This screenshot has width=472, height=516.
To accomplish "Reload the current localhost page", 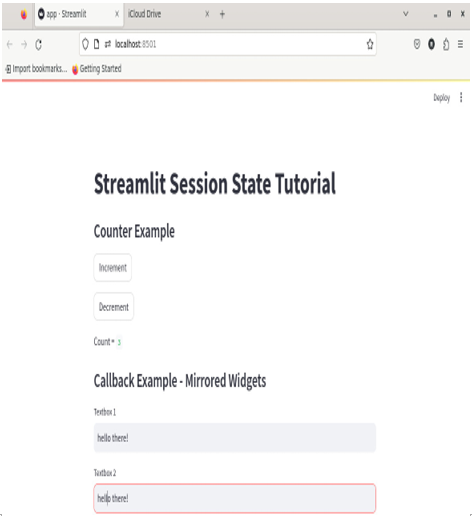I will point(39,44).
